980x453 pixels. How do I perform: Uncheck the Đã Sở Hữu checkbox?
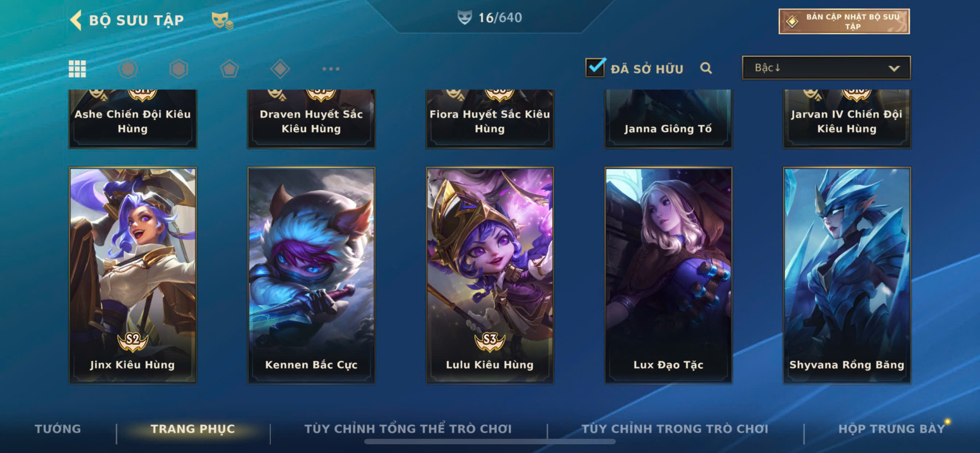pyautogui.click(x=595, y=67)
